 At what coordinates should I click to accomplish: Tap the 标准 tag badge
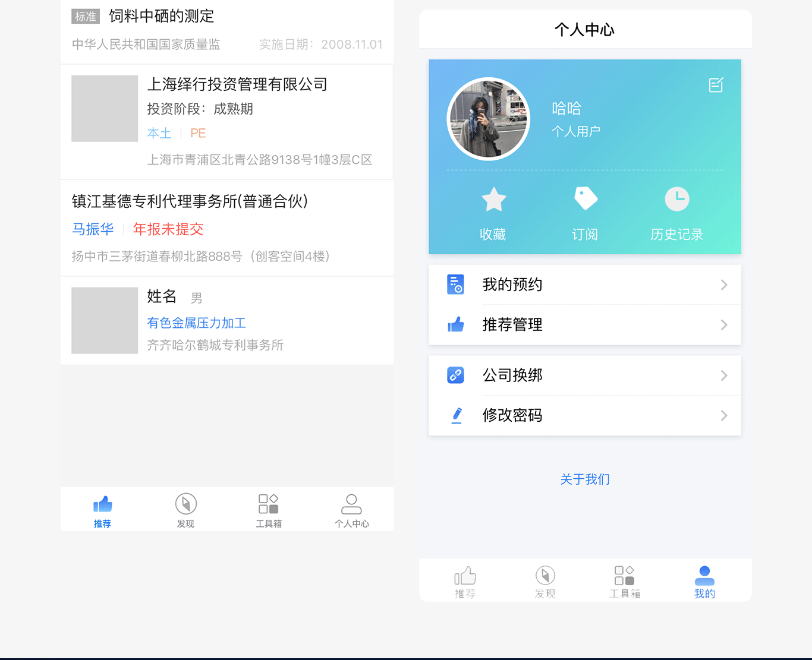86,17
